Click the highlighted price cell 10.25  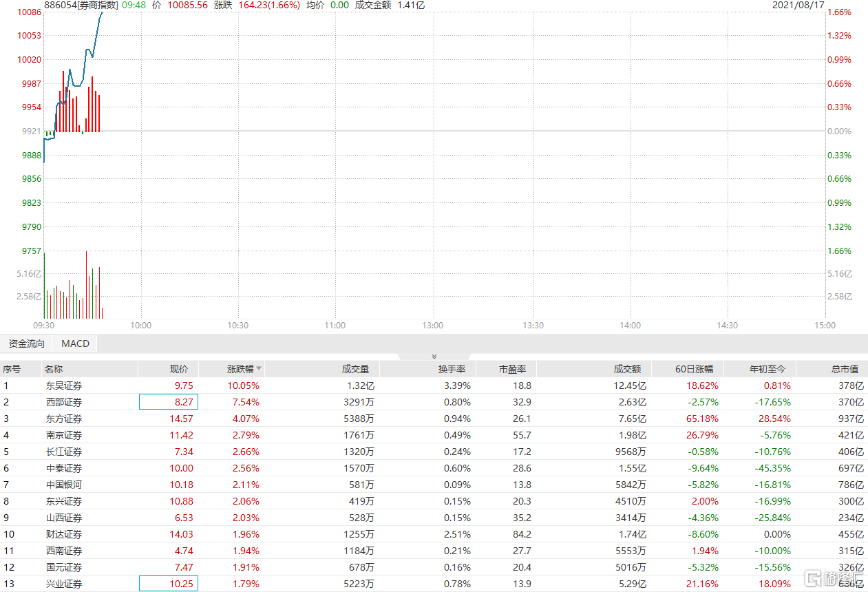169,584
